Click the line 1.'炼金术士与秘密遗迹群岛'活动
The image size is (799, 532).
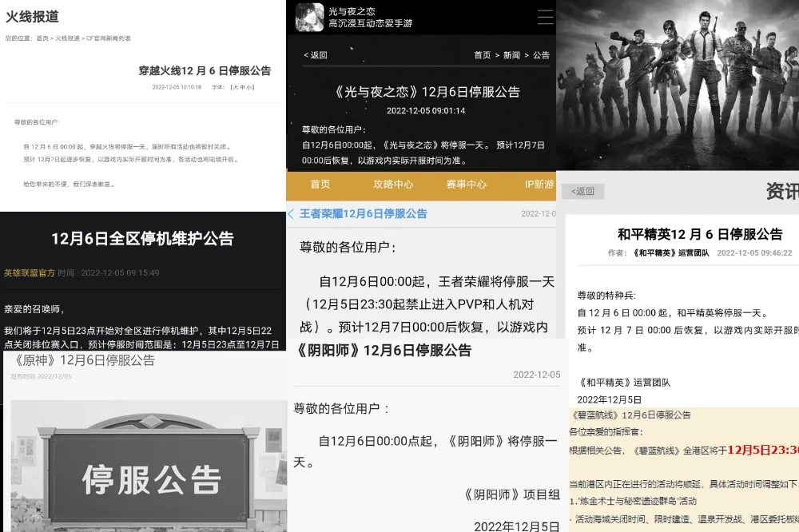point(633,502)
